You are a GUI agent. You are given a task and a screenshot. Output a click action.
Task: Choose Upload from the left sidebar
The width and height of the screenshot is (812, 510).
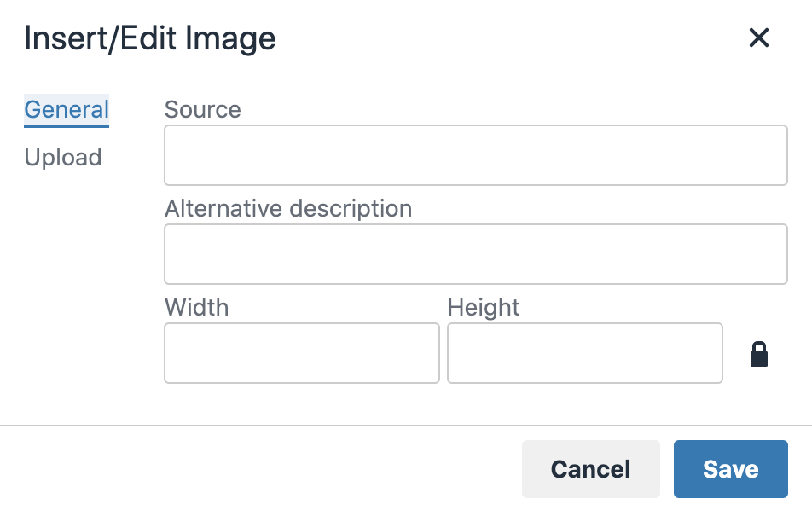pos(63,158)
